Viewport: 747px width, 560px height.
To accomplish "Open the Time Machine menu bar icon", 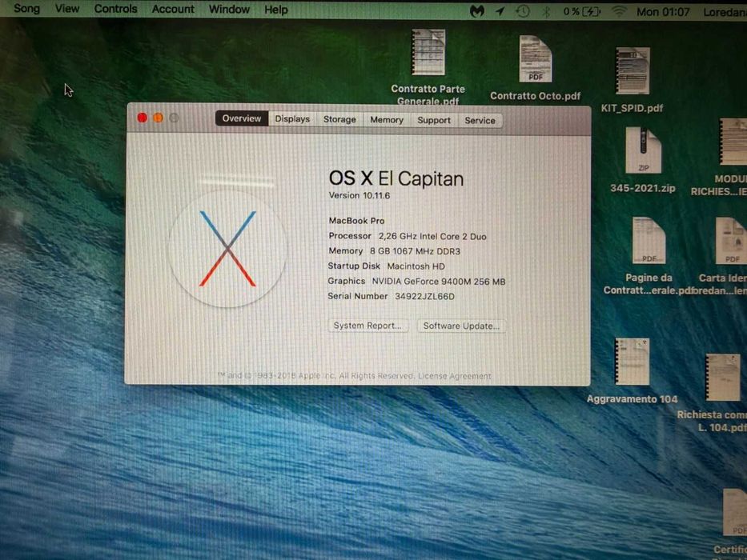I will pyautogui.click(x=523, y=11).
